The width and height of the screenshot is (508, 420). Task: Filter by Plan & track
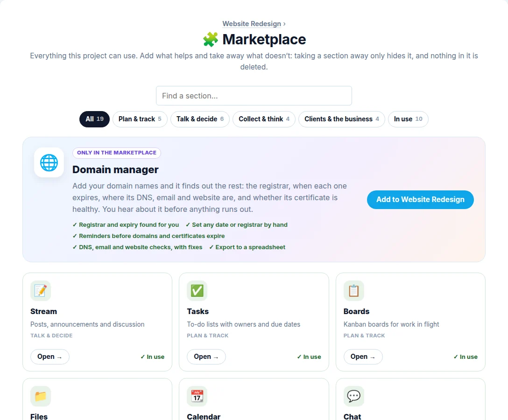point(140,119)
